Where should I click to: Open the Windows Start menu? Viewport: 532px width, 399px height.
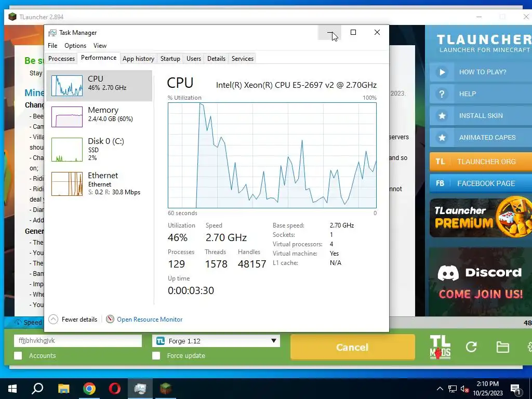[x=12, y=389]
